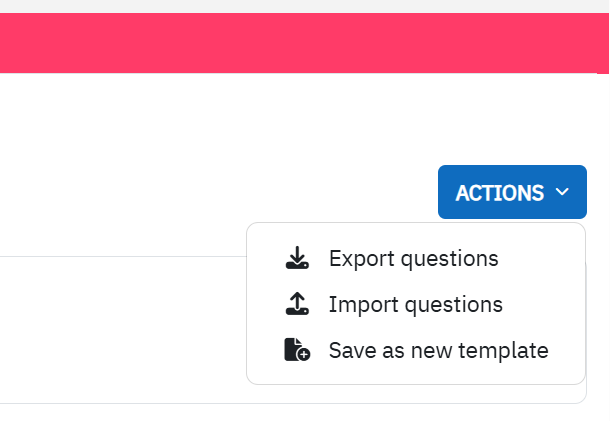
Task: Click the text 'Import questions'
Action: point(416,304)
